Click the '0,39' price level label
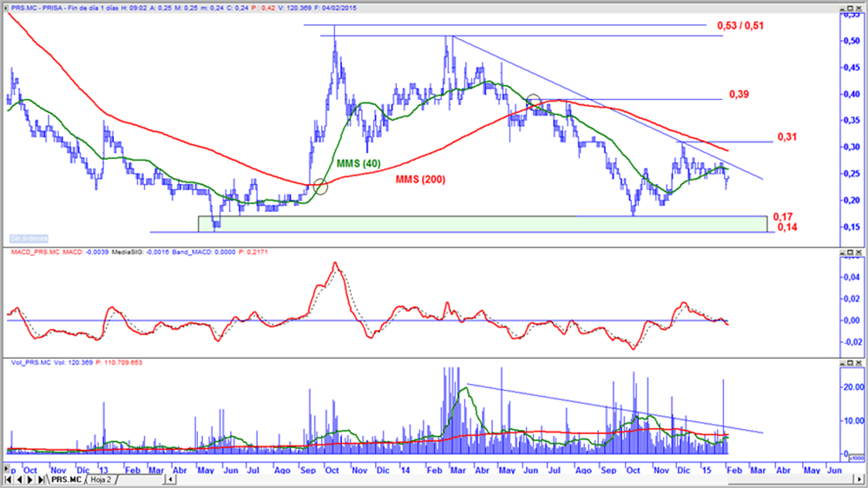 tap(739, 95)
